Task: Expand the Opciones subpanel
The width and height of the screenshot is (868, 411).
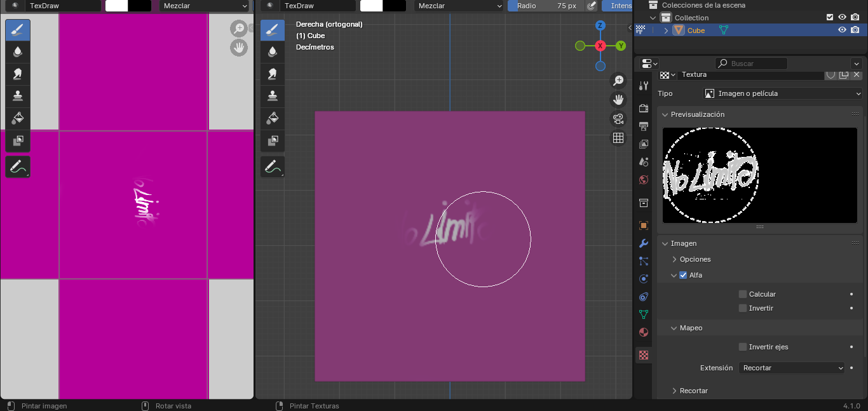Action: pos(695,259)
